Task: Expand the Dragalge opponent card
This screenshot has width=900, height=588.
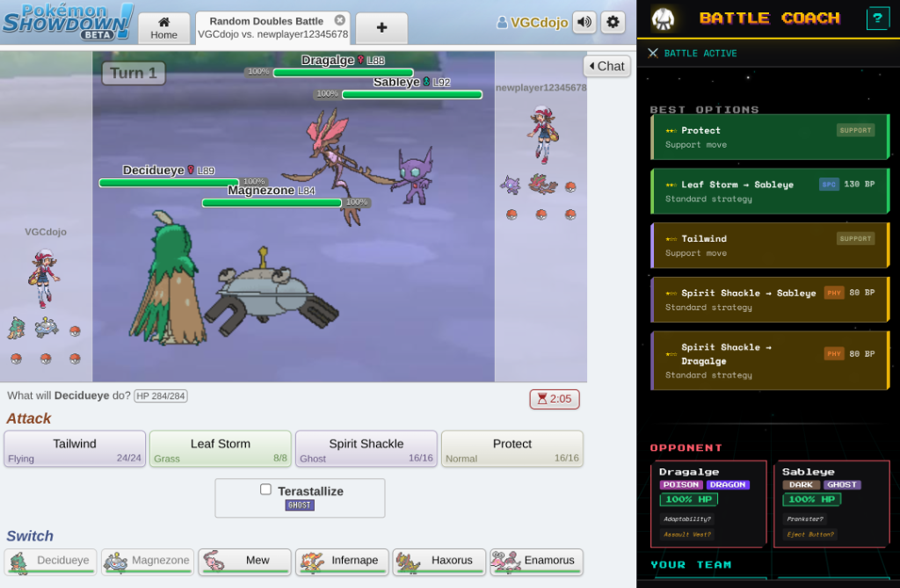Action: (708, 504)
